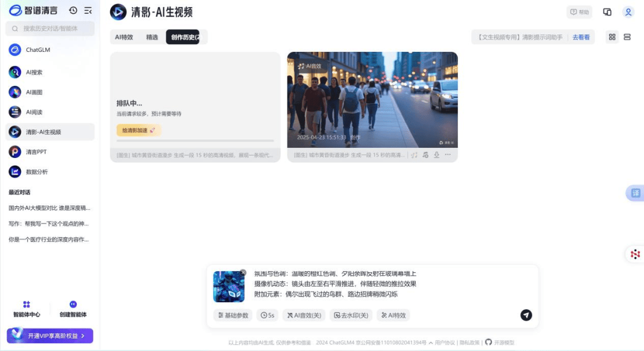Play the city street video thumbnail
This screenshot has width=644, height=351.
coord(372,100)
